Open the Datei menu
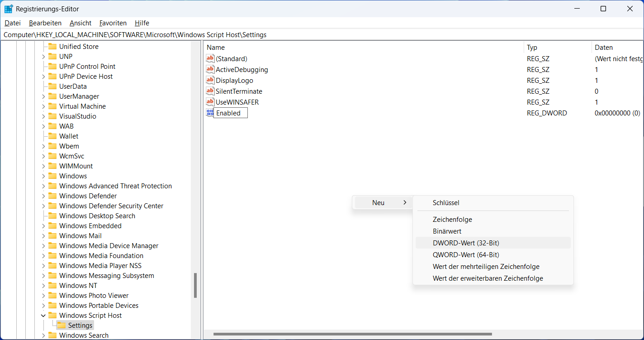Image resolution: width=644 pixels, height=340 pixels. point(13,23)
